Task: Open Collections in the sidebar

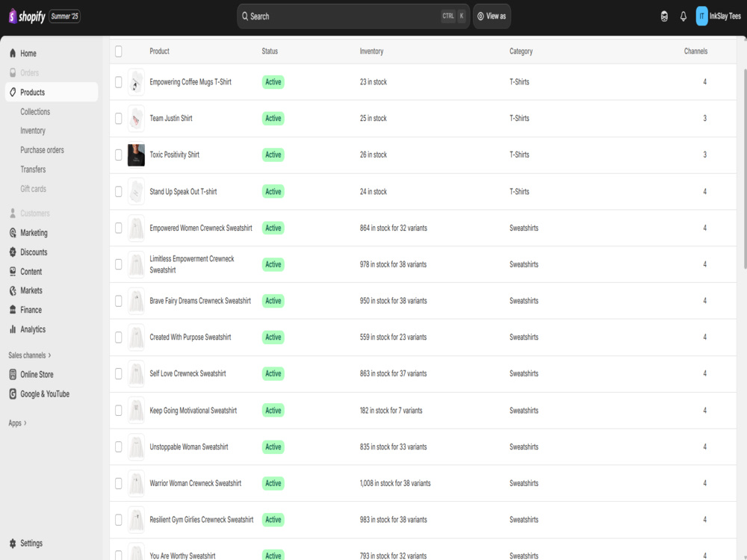Action: point(35,112)
